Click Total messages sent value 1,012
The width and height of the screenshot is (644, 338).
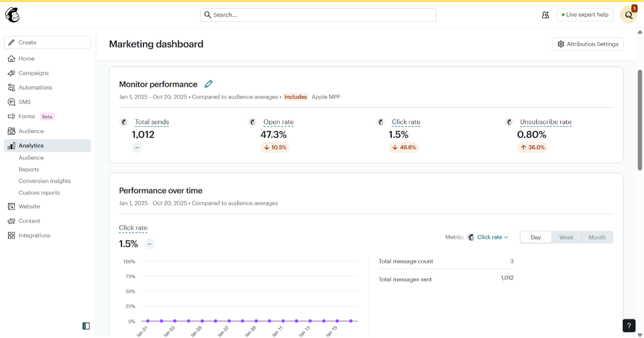[x=507, y=278]
